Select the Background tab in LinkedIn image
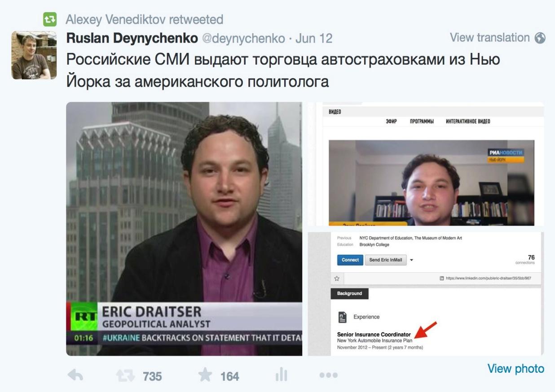This screenshot has height=392, width=555. coord(349,293)
